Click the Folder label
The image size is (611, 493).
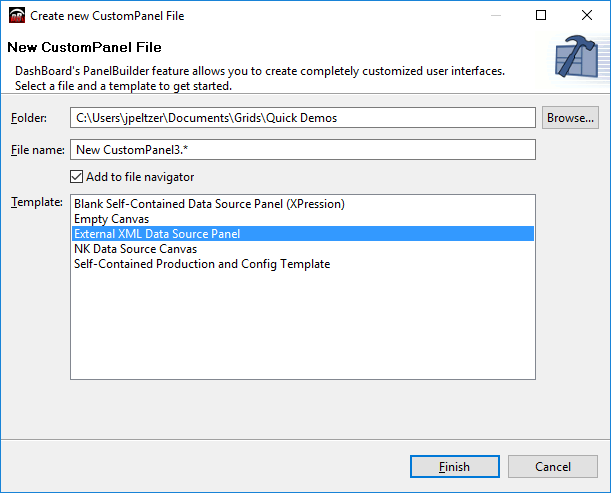(29, 118)
